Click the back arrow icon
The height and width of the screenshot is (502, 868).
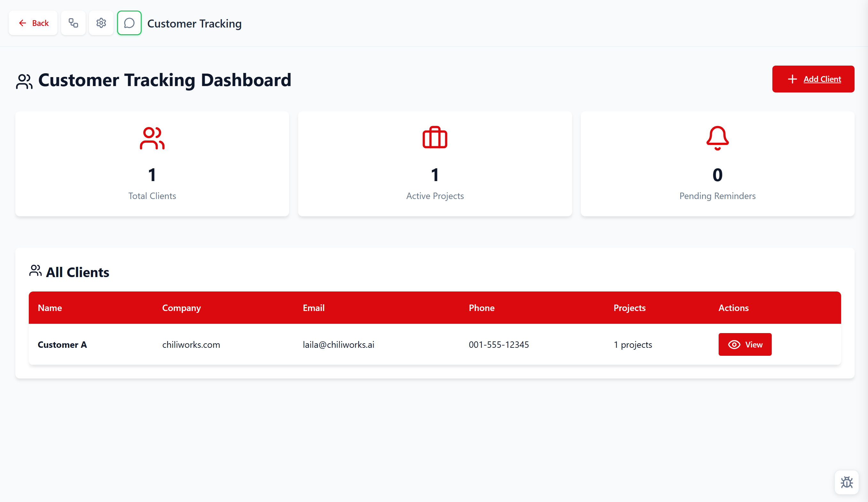coord(23,23)
